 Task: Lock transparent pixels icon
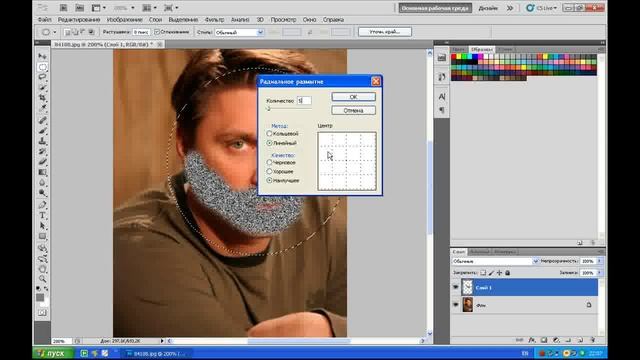tap(483, 273)
